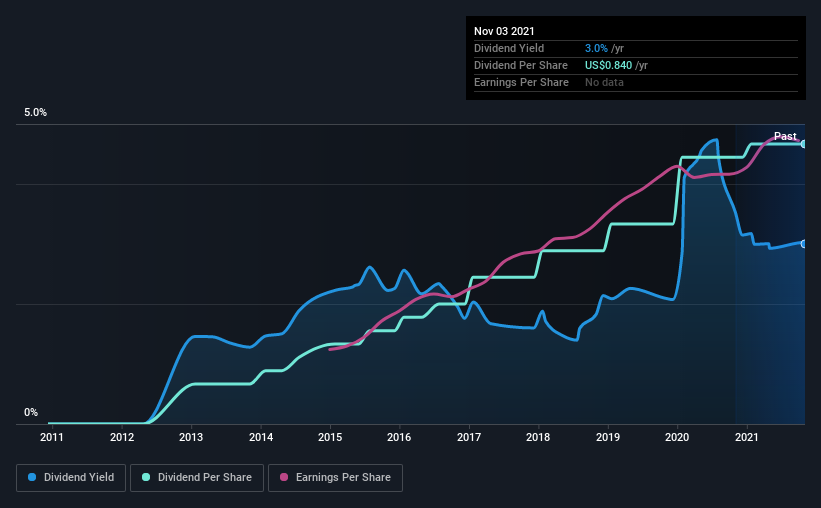Toggle the Dividend Yield legend series
The height and width of the screenshot is (508, 821).
click(71, 478)
